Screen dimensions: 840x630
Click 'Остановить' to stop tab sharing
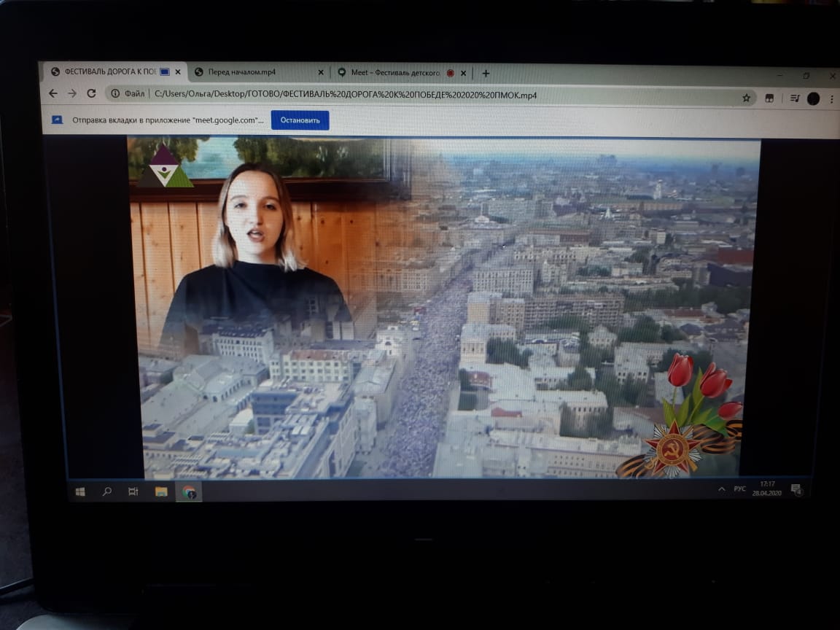[x=300, y=120]
